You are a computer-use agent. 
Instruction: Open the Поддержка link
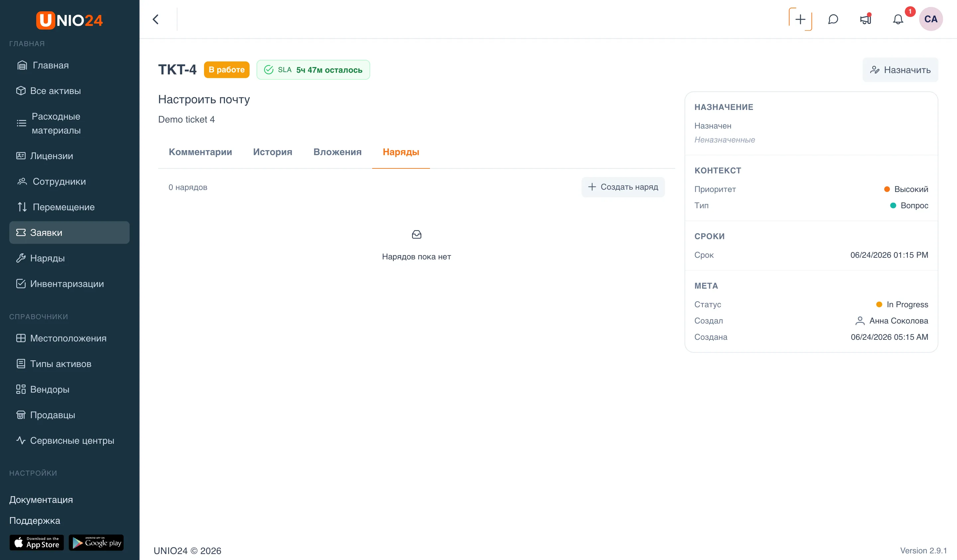(x=35, y=520)
